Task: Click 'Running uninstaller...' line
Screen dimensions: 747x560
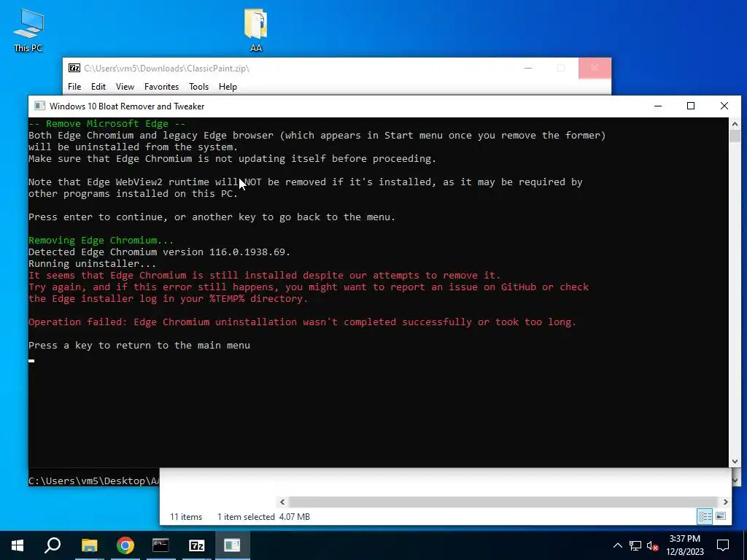Action: coord(92,263)
